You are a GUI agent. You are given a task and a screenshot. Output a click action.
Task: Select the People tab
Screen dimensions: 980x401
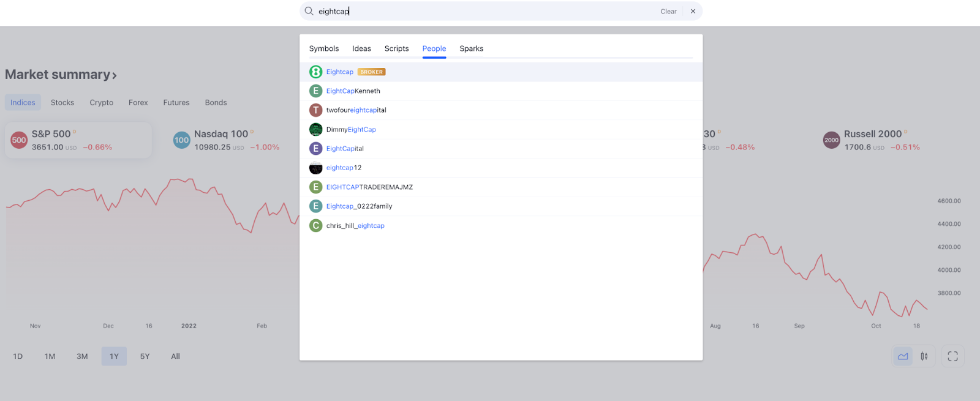[x=434, y=48]
